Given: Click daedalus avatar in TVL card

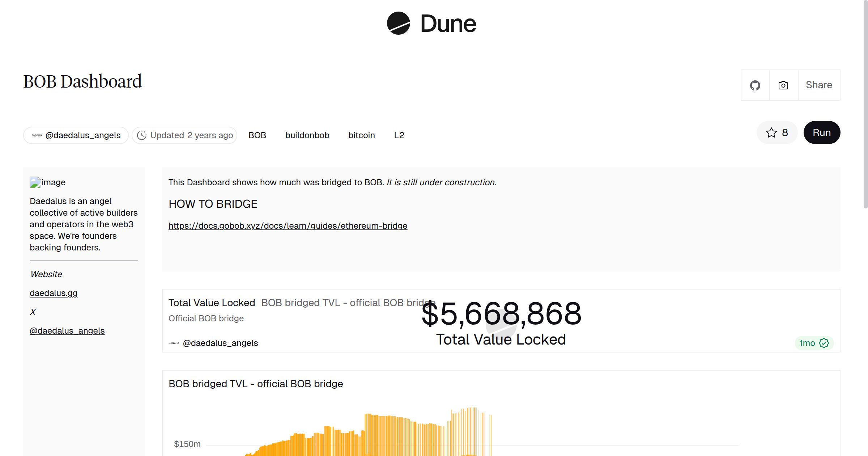Looking at the screenshot, I should 174,343.
